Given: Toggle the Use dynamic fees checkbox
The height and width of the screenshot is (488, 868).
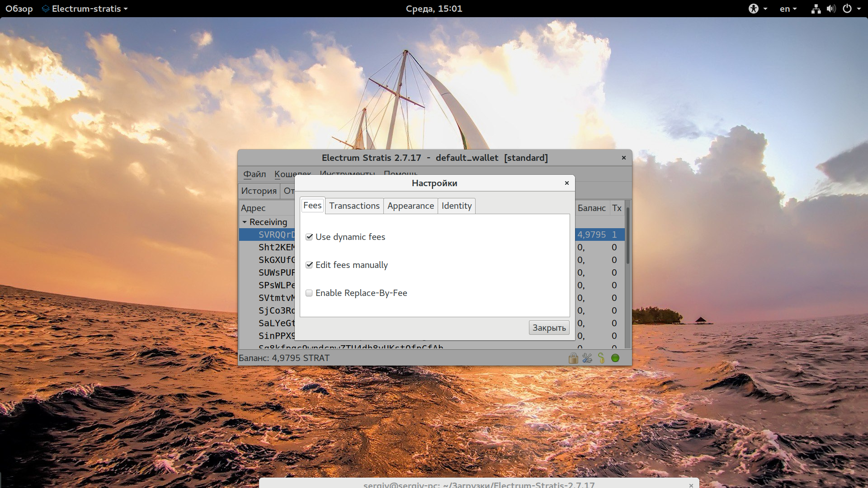Looking at the screenshot, I should pos(309,237).
